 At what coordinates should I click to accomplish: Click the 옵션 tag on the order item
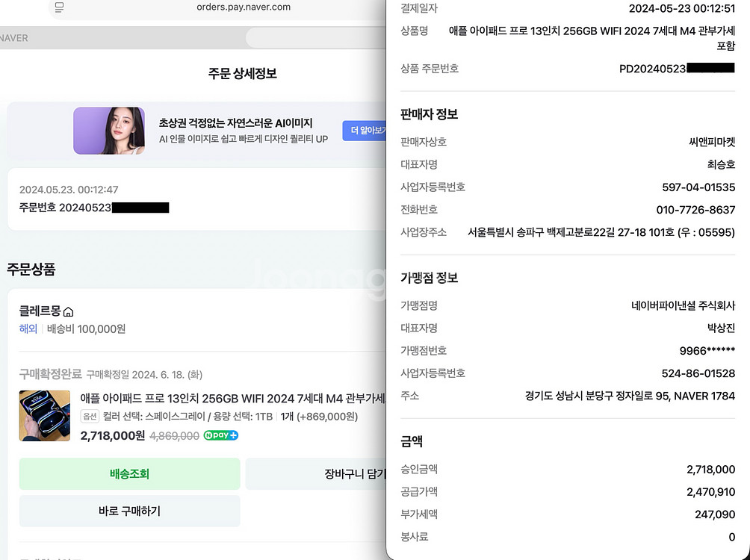[90, 417]
